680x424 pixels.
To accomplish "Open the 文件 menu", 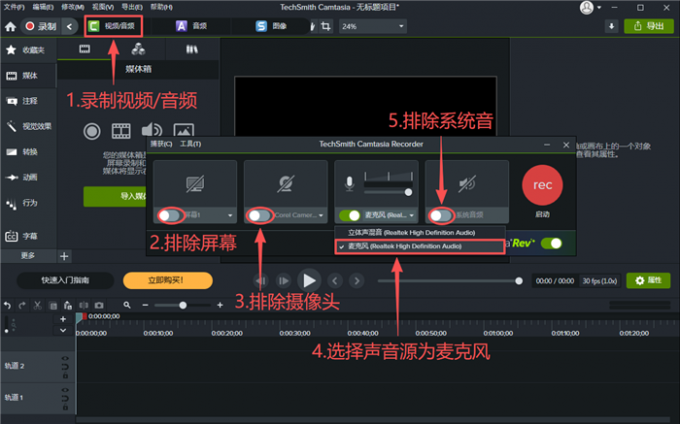I will tap(14, 7).
